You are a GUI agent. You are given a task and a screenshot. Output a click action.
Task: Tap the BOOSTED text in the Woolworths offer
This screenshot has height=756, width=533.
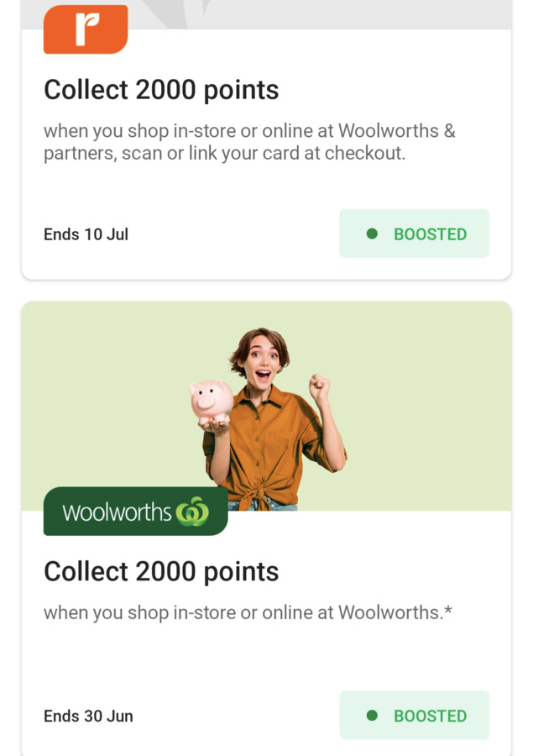click(431, 716)
